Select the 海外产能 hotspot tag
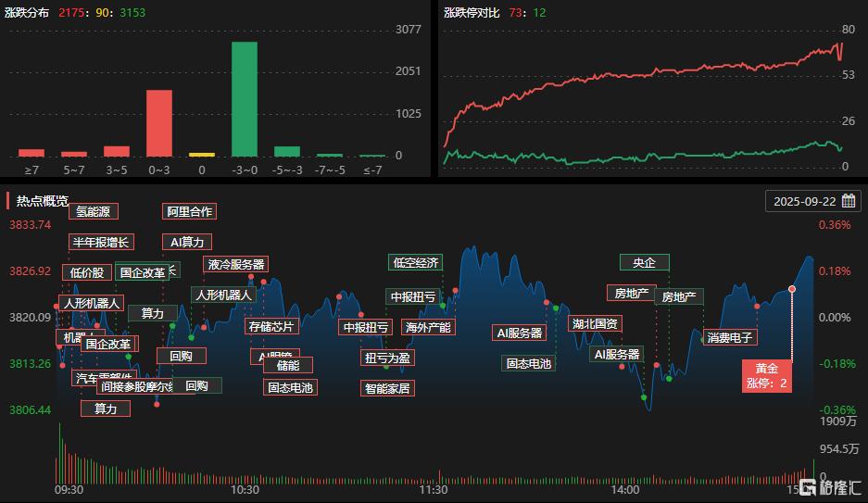Viewport: 868px width, 503px height. coord(427,327)
